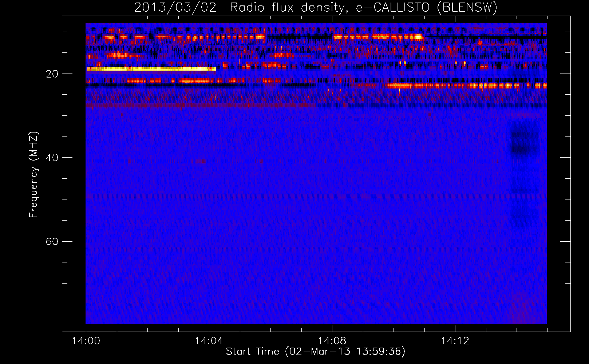Click 'Start Time (02-Mar-13 13:59:36)' axis label
This screenshot has height=364, width=589.
(316, 352)
